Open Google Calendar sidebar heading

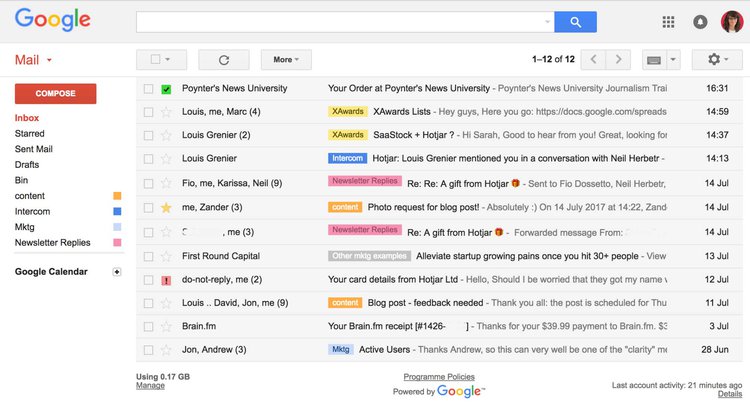51,272
